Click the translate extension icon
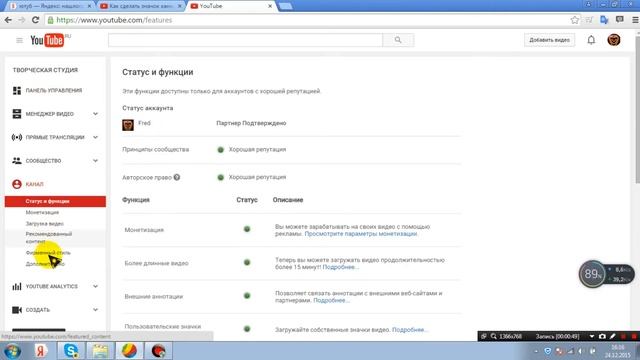Image resolution: width=640 pixels, height=360 pixels. (604, 20)
